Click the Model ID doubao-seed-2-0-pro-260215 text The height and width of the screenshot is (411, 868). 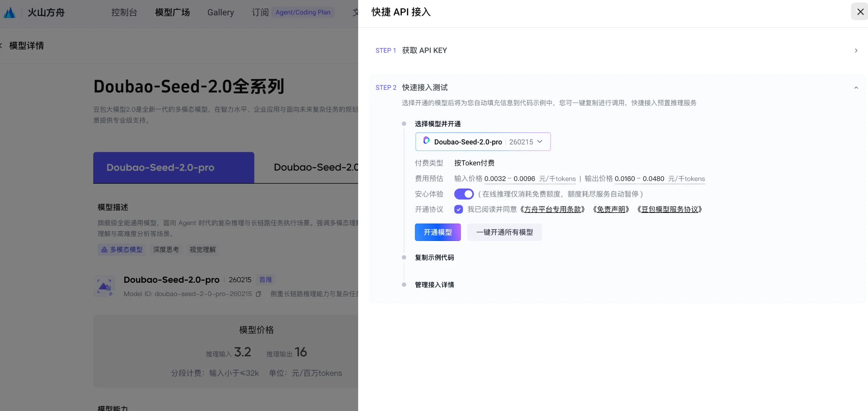[188, 294]
